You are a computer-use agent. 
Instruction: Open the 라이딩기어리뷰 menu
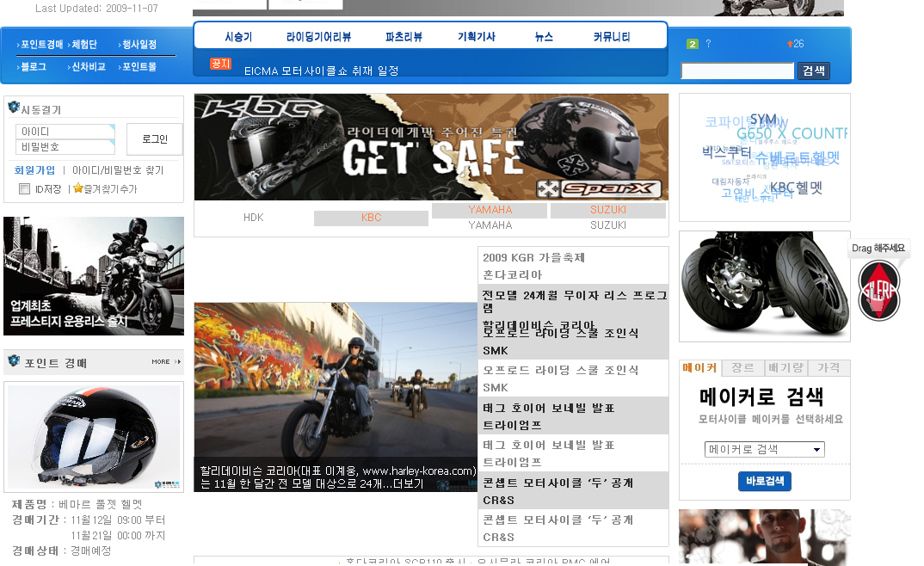[319, 37]
